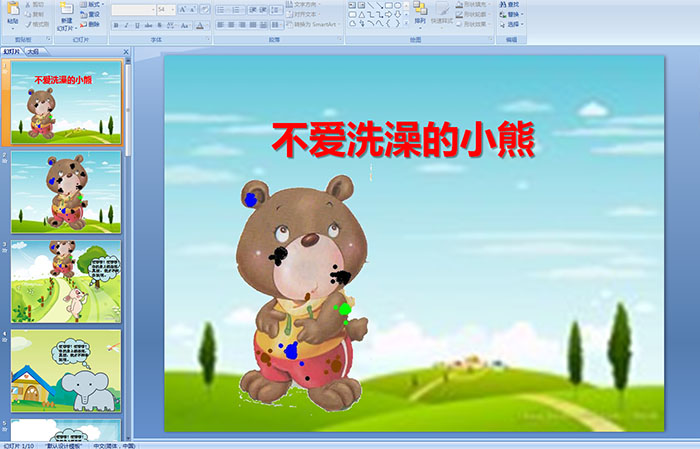The height and width of the screenshot is (449, 700).
Task: Open the Shape Fill (形状填充) dropdown
Action: tap(475, 4)
